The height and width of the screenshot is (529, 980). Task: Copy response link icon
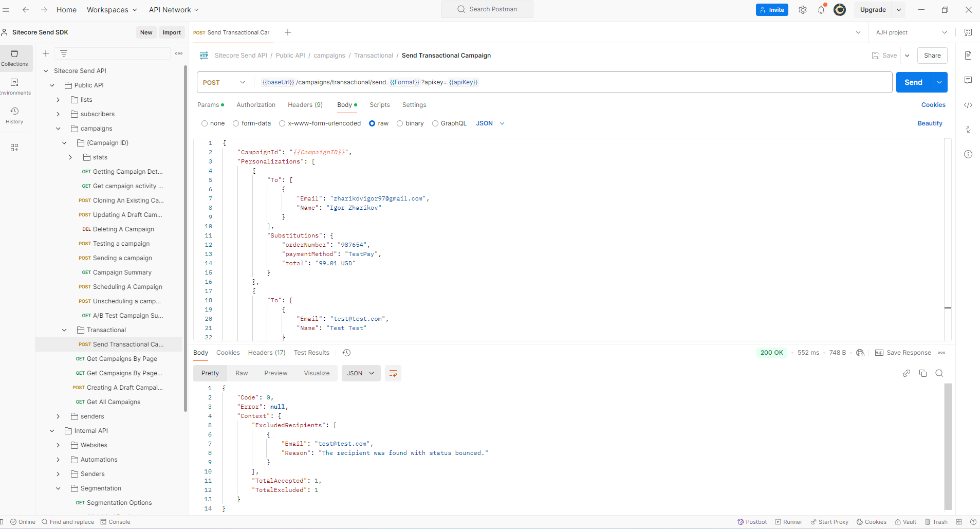click(907, 373)
